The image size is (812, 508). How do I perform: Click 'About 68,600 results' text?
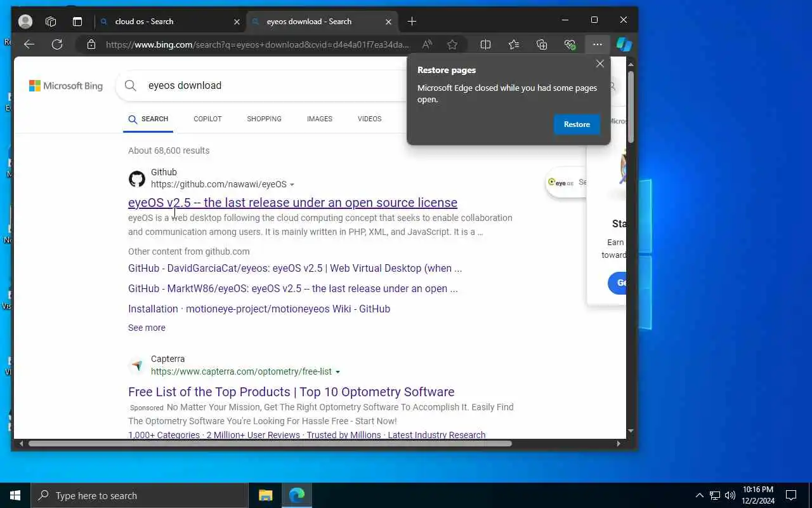coord(169,150)
